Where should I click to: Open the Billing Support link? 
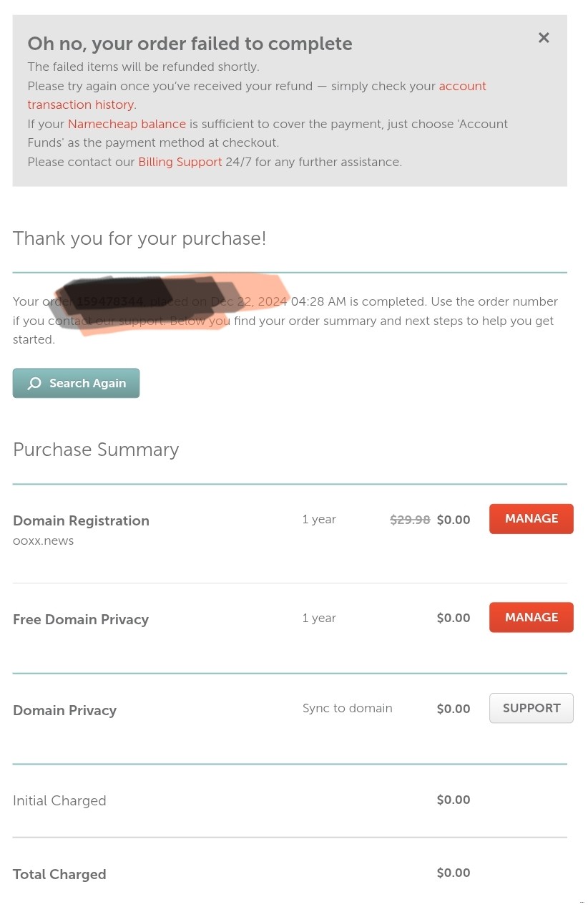(180, 163)
